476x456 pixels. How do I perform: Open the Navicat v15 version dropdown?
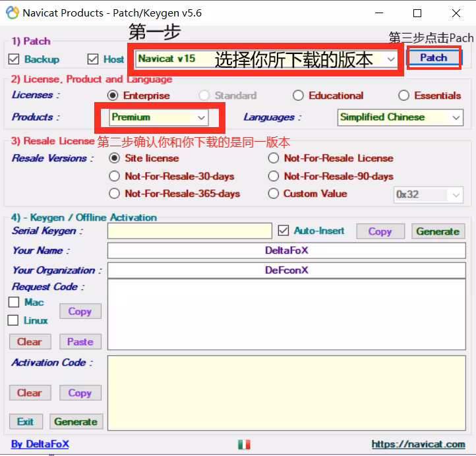266,59
